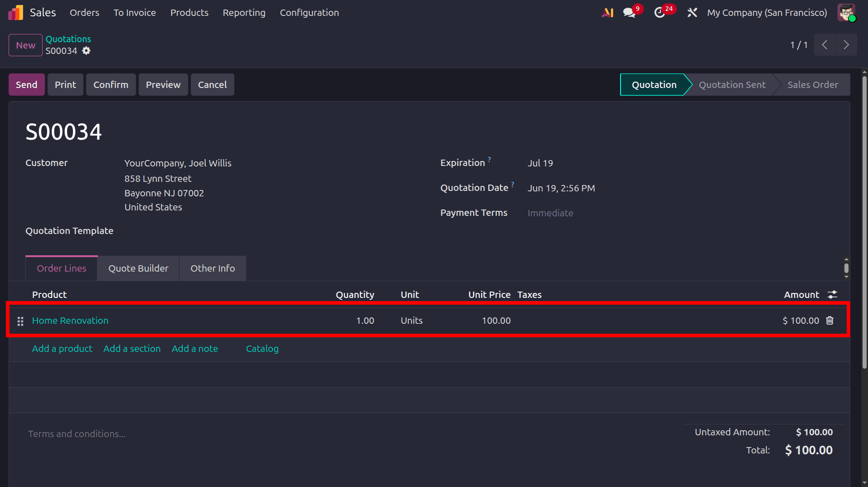
Task: Switch to the Quote Builder tab
Action: click(138, 268)
